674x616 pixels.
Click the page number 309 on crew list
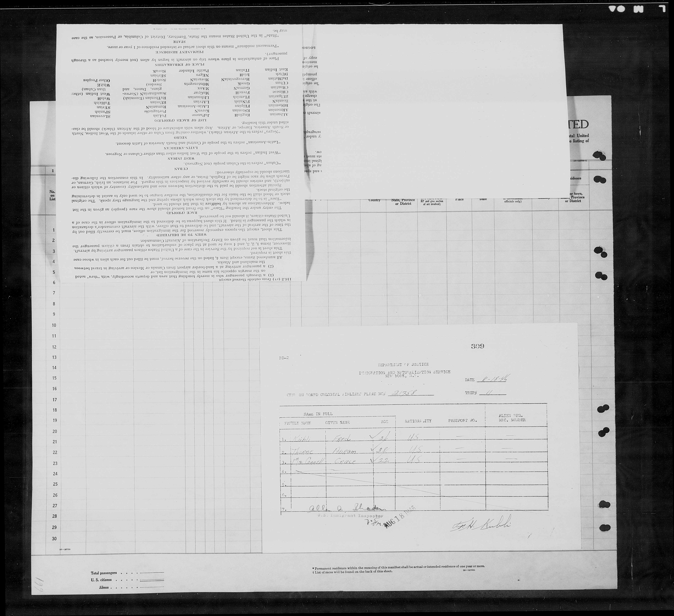(477, 346)
